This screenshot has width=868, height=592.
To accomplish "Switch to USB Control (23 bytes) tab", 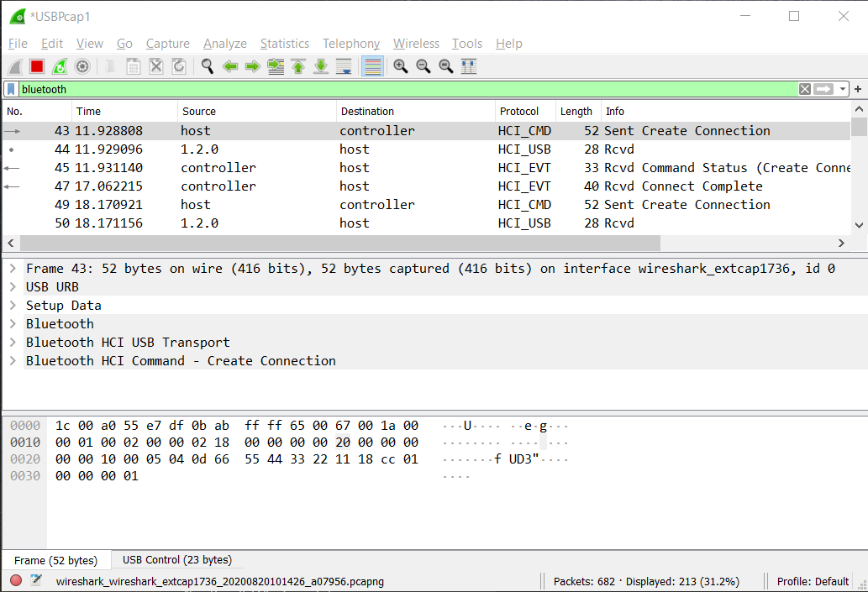I will coord(176,560).
